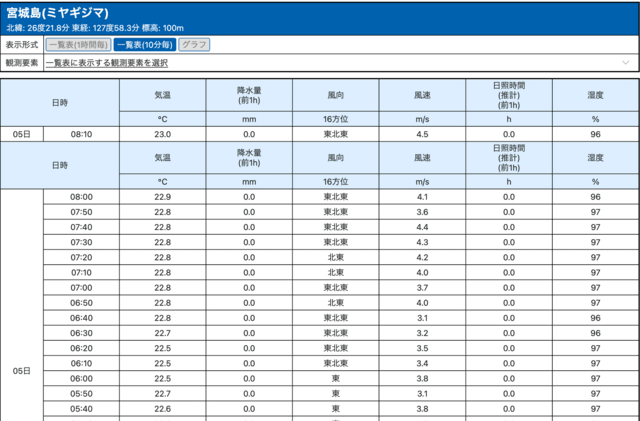640x421 pixels.
Task: Click the 06:50 time cell
Action: (x=81, y=303)
